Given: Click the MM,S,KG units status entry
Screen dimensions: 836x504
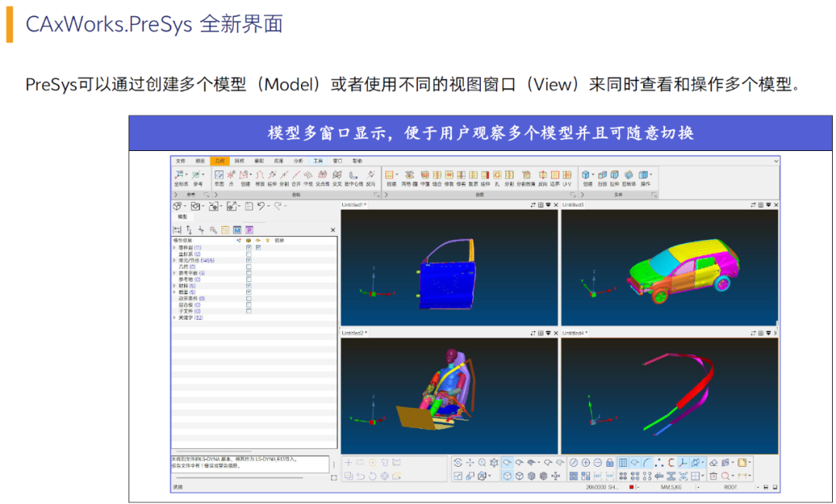Looking at the screenshot, I should [x=670, y=487].
